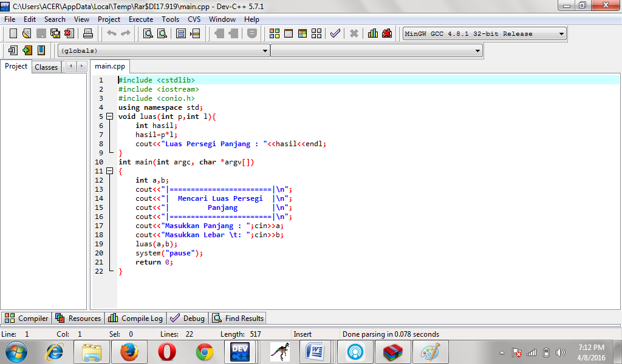Change compiler via MinGW GCC 4.8.1 dropdown
Image resolution: width=622 pixels, height=364 pixels.
tap(483, 33)
